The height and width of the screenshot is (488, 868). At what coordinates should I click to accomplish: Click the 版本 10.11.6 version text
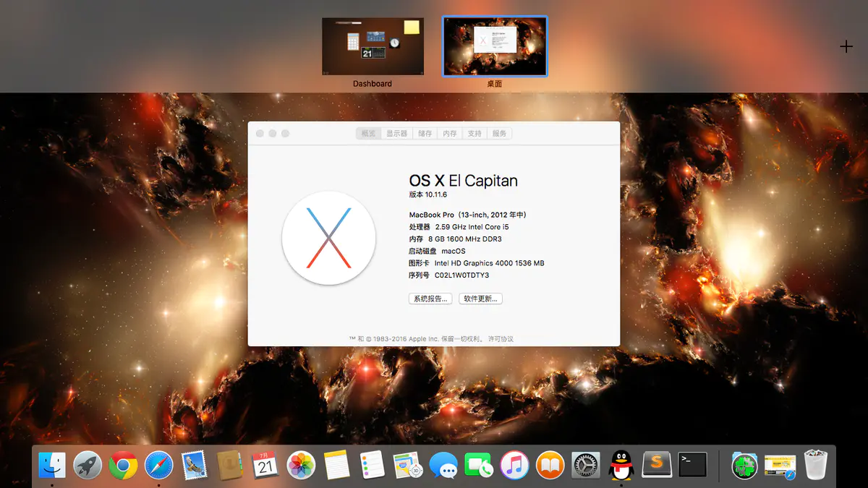pyautogui.click(x=428, y=194)
